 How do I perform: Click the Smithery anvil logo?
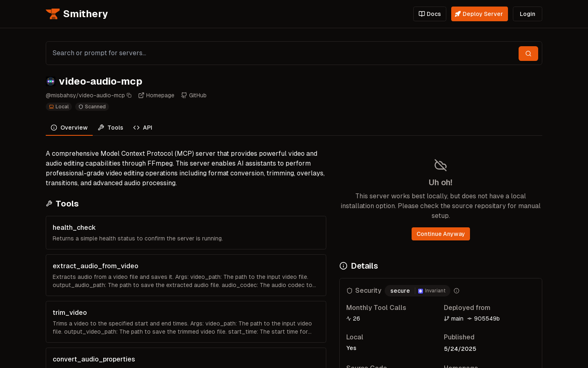pyautogui.click(x=53, y=14)
